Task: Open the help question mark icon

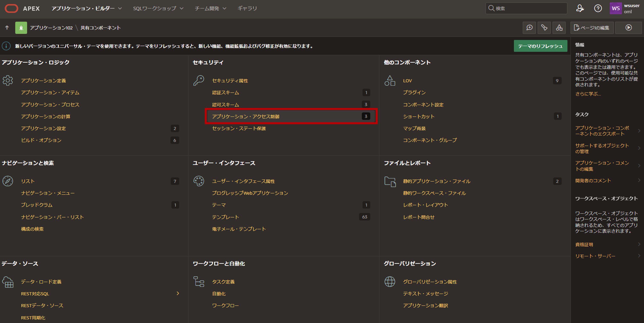Action: 598,9
